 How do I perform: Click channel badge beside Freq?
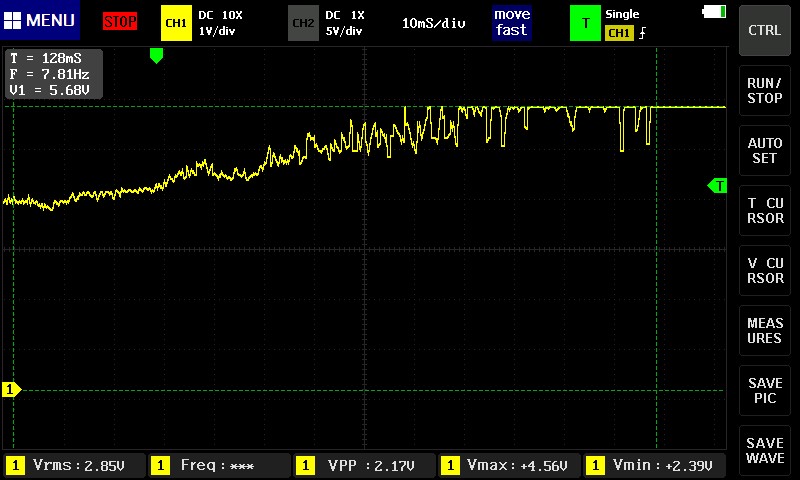point(161,465)
